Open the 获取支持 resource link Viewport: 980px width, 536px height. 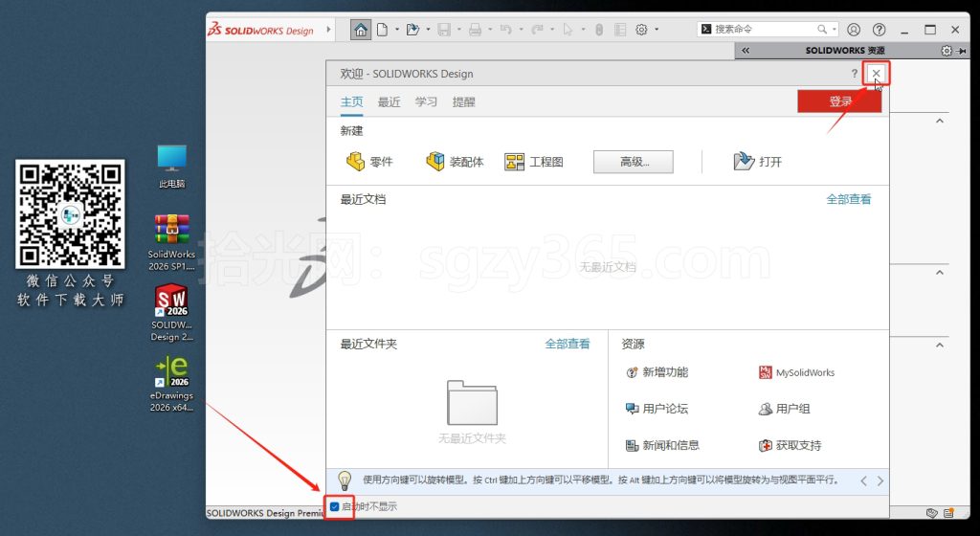(x=790, y=445)
